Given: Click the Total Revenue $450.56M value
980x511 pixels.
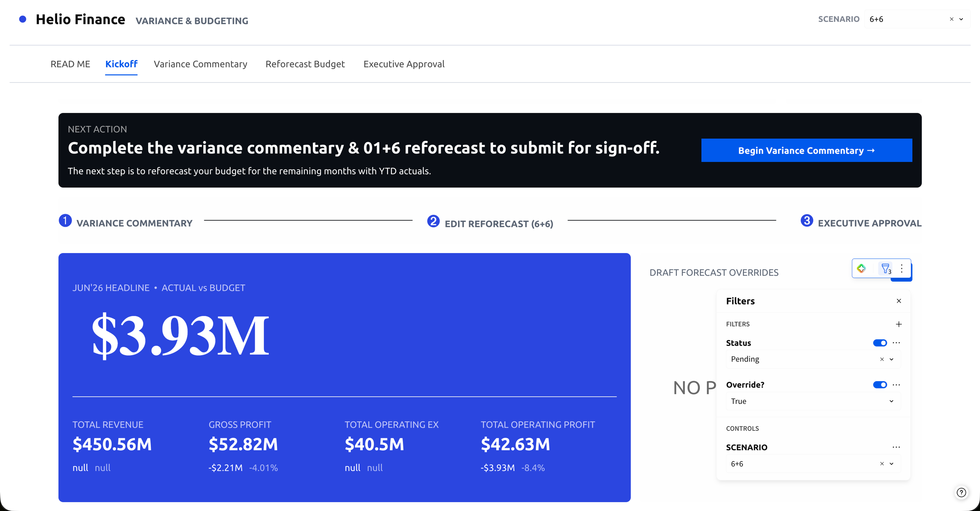Looking at the screenshot, I should click(112, 444).
